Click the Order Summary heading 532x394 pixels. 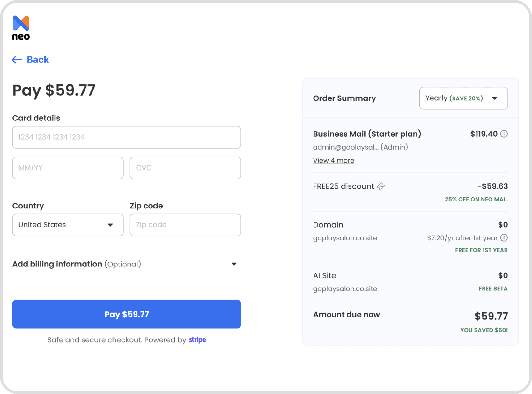tap(344, 98)
